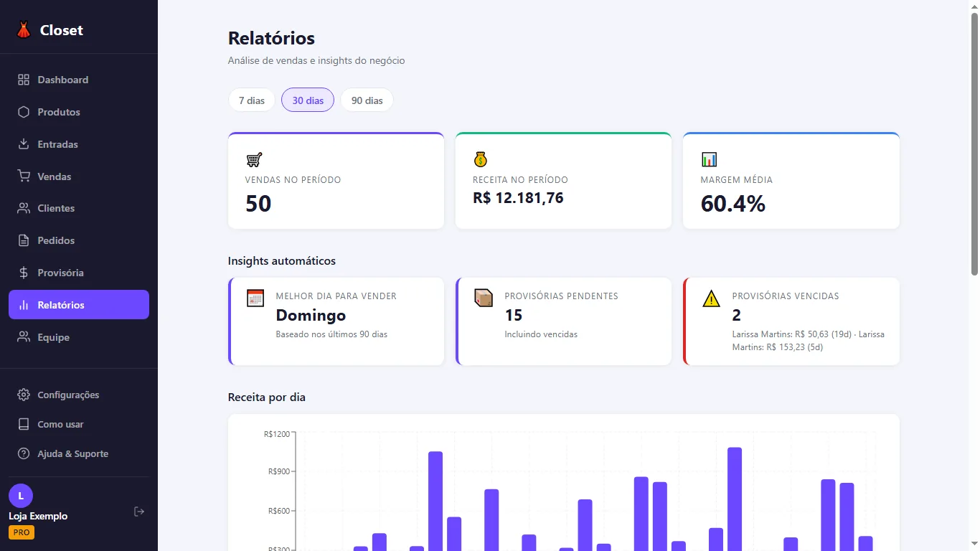
Task: Click the Ajuda & Suporte question icon
Action: tap(24, 453)
